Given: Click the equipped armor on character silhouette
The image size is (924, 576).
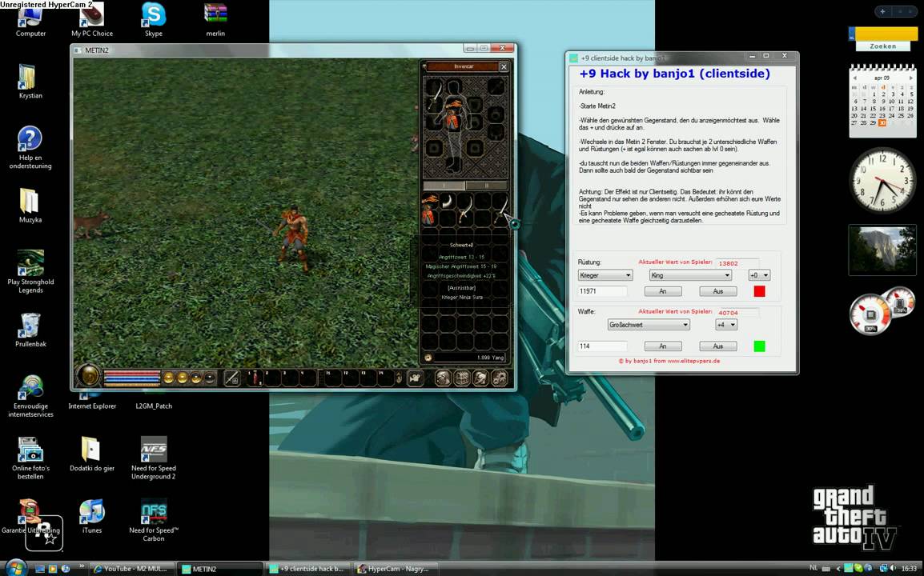Looking at the screenshot, I should click(x=454, y=114).
